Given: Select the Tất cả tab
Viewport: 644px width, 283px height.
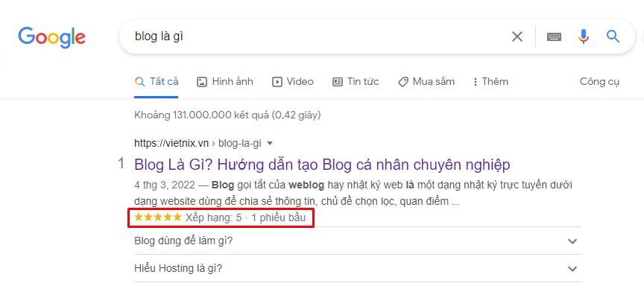Looking at the screenshot, I should pyautogui.click(x=157, y=82).
